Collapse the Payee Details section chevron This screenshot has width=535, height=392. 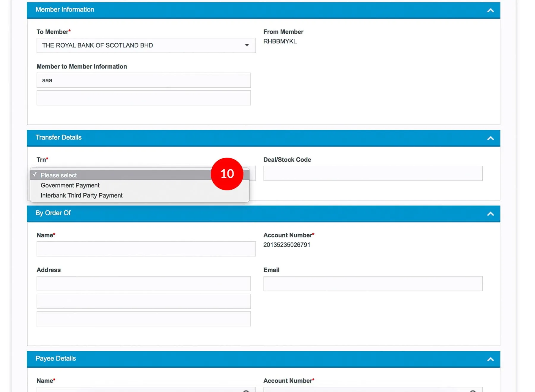pyautogui.click(x=490, y=359)
